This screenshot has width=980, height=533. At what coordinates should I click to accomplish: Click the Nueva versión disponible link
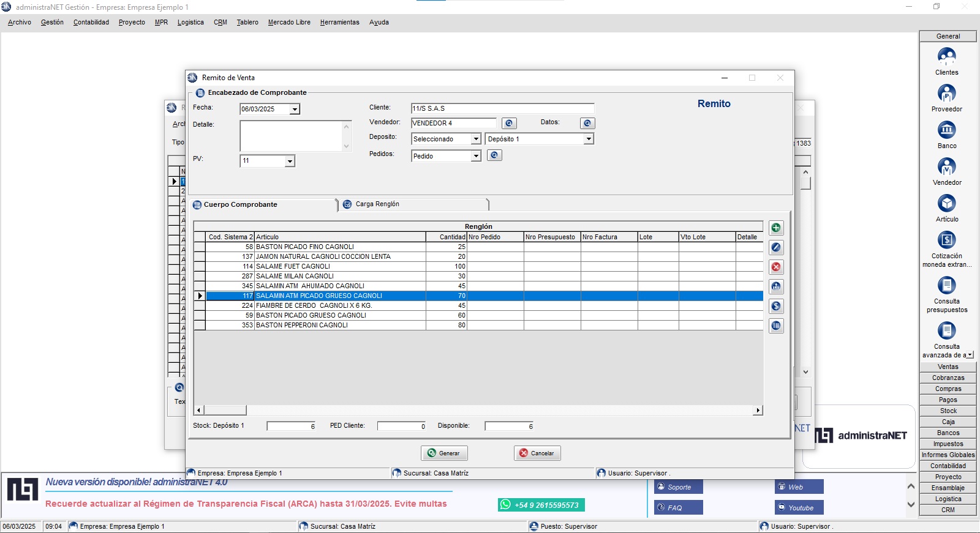point(137,482)
